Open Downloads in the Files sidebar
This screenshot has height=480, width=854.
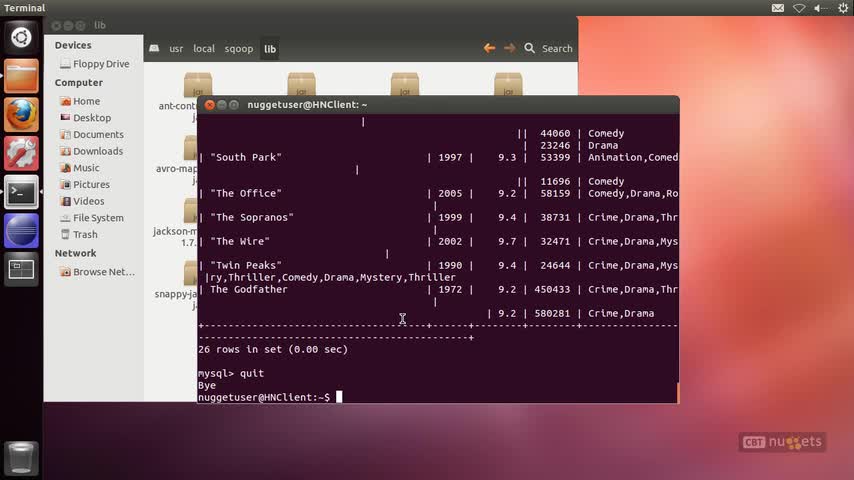pyautogui.click(x=92, y=151)
